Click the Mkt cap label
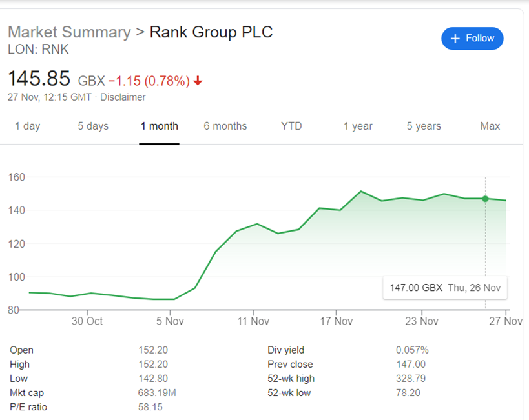The width and height of the screenshot is (529, 420). [26, 393]
